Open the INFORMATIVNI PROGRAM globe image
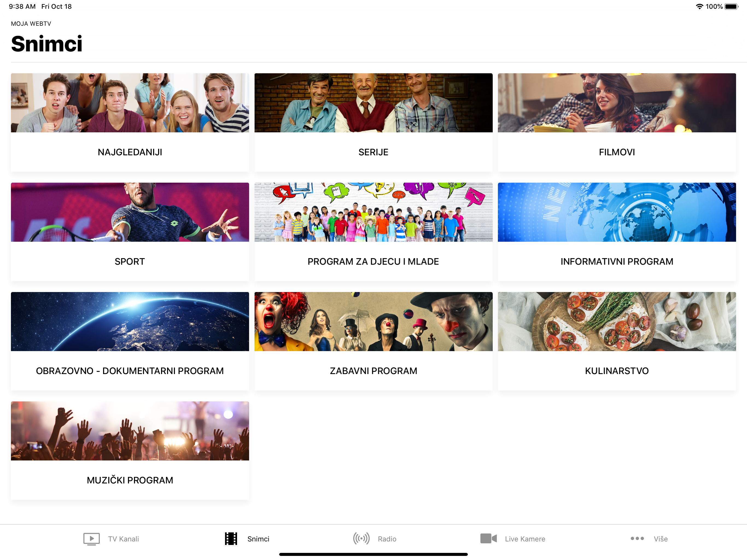Image resolution: width=747 pixels, height=560 pixels. 617,212
